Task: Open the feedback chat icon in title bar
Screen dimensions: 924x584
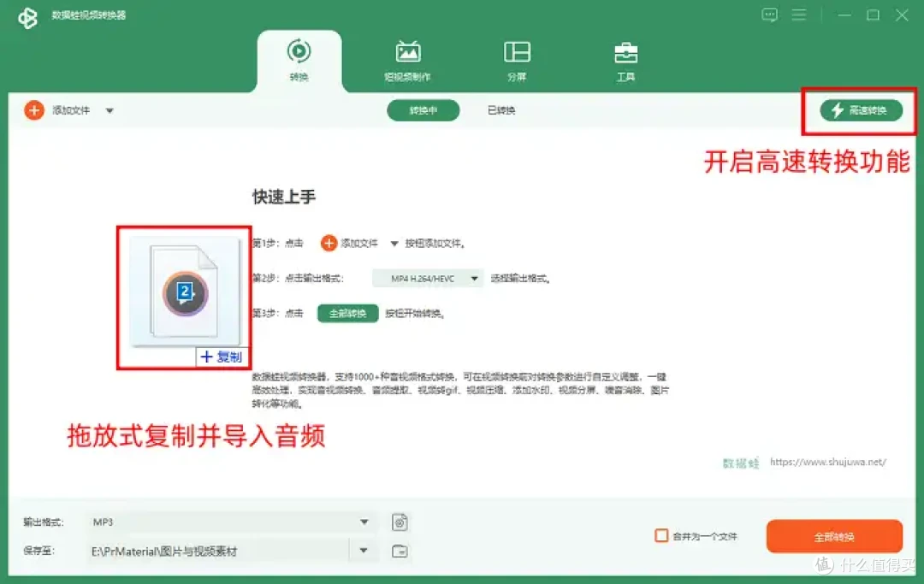Action: pos(770,15)
